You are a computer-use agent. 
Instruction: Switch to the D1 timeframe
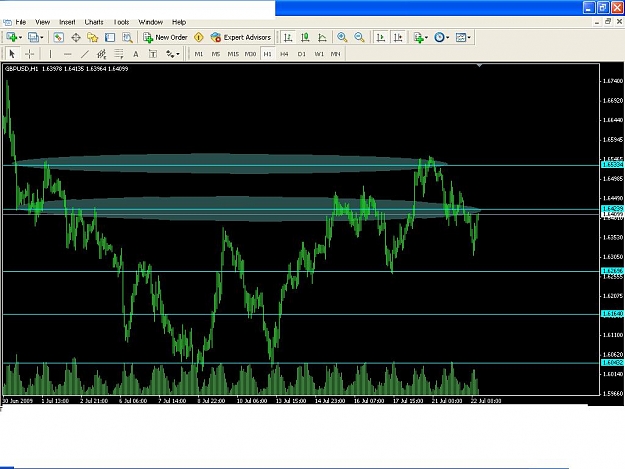click(301, 54)
